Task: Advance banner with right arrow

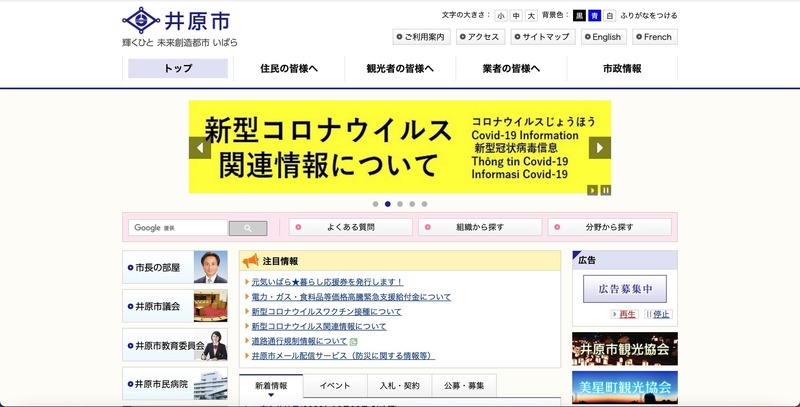Action: tap(599, 148)
